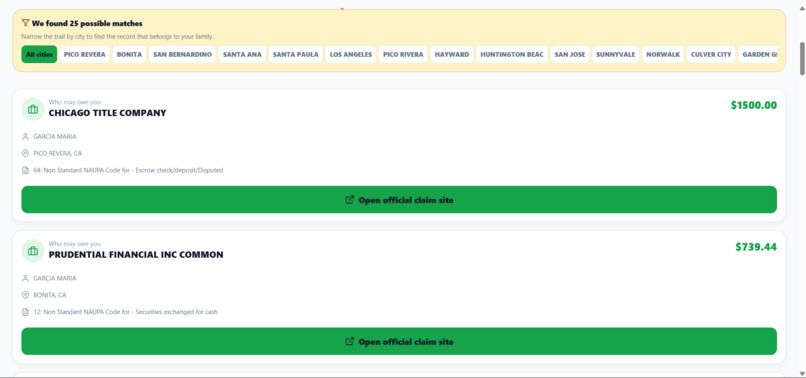Click the person icon in Chicago Title card
Image resolution: width=806 pixels, height=378 pixels.
25,136
